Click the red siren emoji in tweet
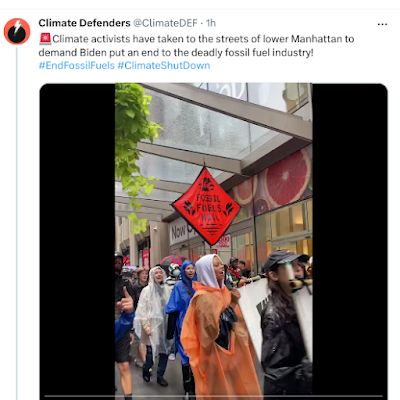The image size is (400, 400). tap(45, 39)
